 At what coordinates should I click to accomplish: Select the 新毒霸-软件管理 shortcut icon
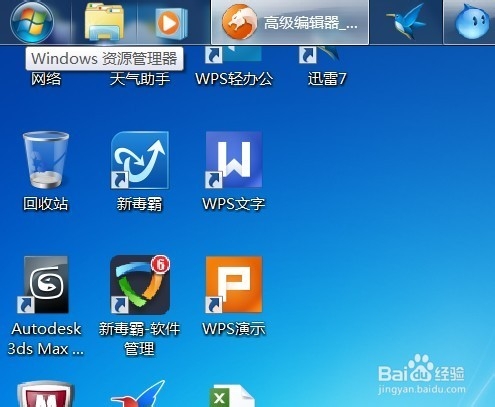coord(140,285)
